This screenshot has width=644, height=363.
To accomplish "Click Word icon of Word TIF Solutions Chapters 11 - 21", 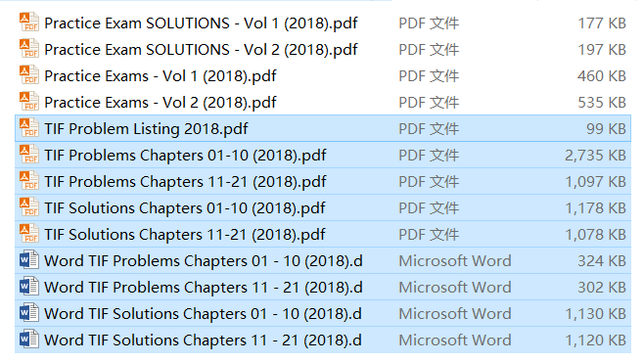I will (x=28, y=340).
